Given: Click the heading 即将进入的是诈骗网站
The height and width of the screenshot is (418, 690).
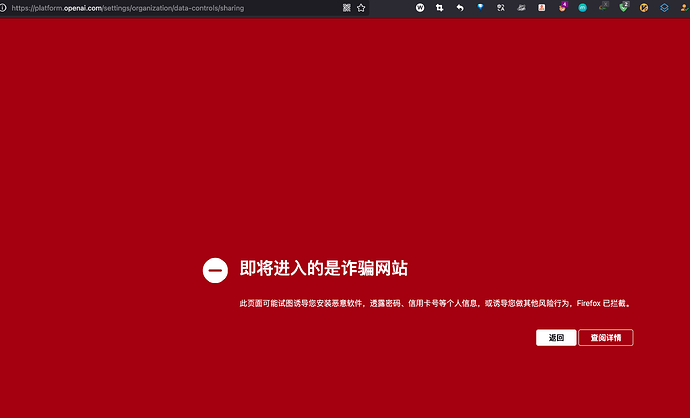Looking at the screenshot, I should 324,268.
